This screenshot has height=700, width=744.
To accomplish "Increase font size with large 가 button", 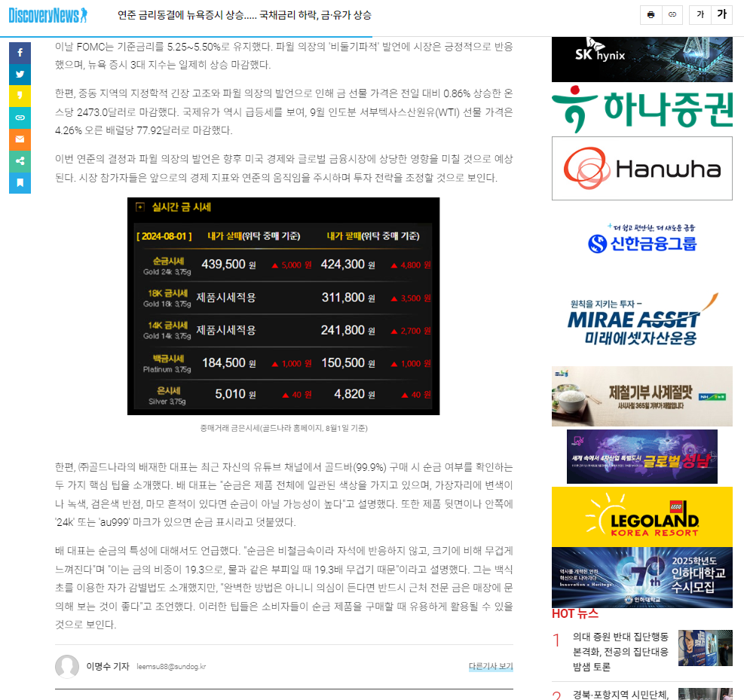I will [721, 14].
